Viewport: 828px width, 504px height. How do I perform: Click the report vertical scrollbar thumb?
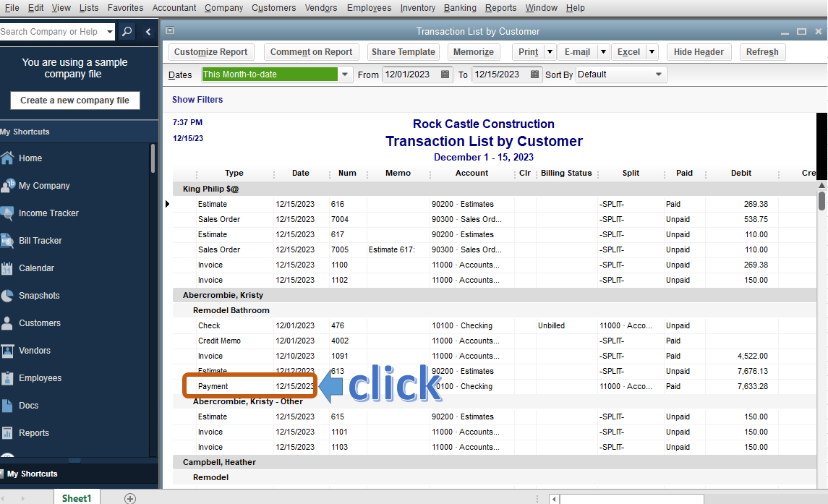click(x=821, y=201)
